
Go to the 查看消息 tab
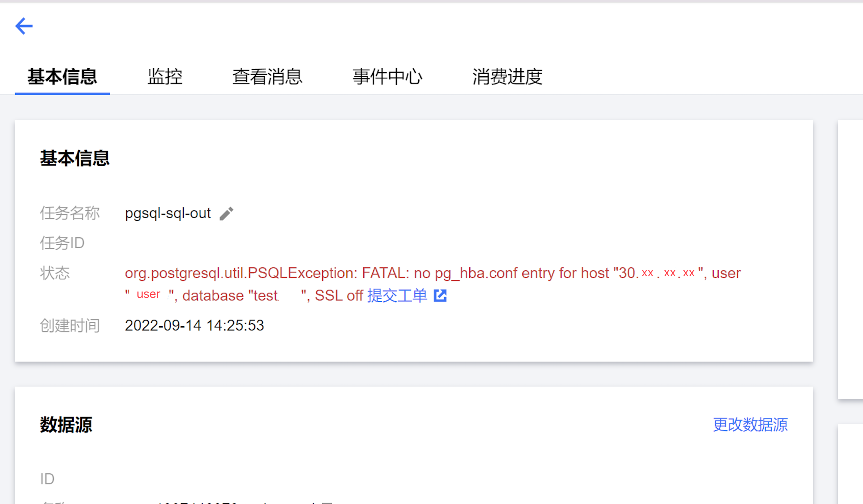268,76
